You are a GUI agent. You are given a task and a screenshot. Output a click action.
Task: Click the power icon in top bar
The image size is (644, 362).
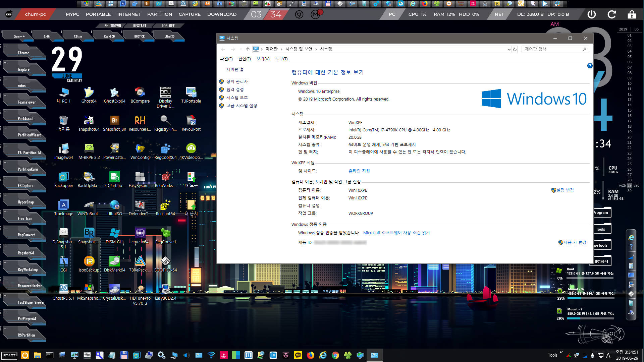tap(592, 14)
